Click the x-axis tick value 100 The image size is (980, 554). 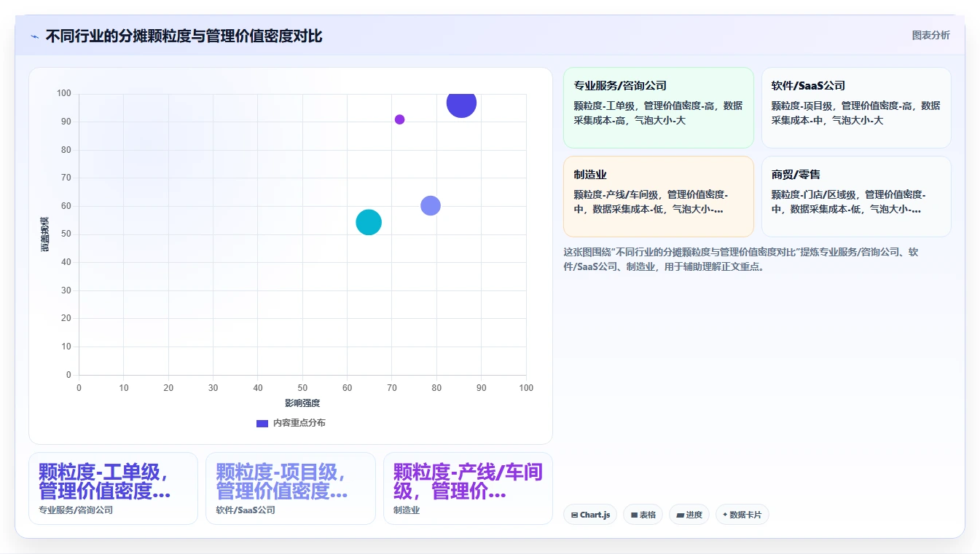[x=526, y=388]
